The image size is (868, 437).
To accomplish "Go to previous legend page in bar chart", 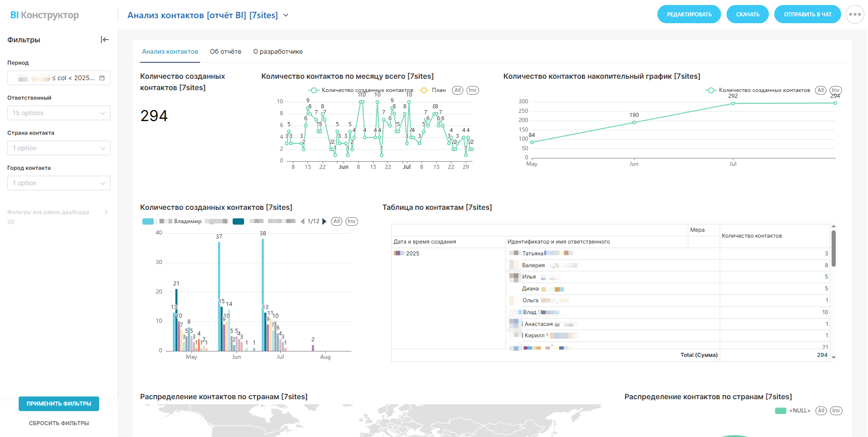I will 303,222.
